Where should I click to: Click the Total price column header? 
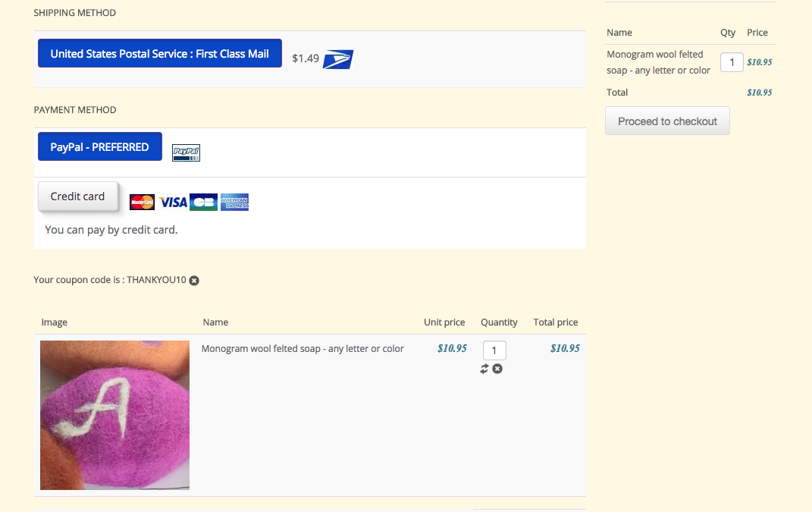(x=556, y=322)
